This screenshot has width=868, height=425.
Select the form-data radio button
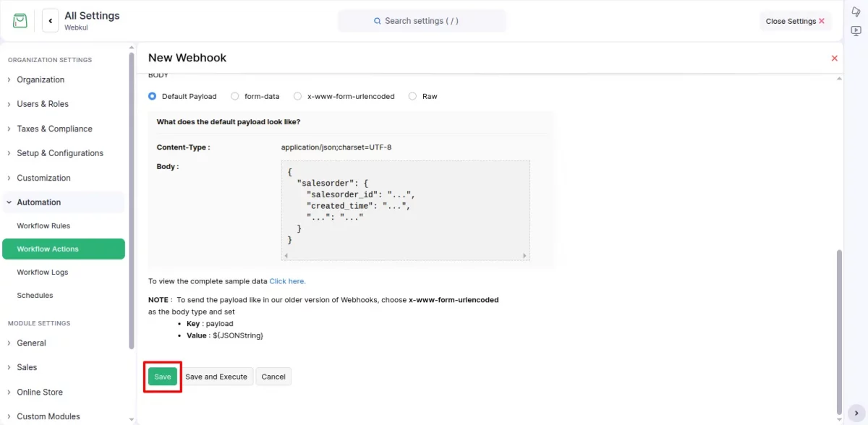coord(234,96)
